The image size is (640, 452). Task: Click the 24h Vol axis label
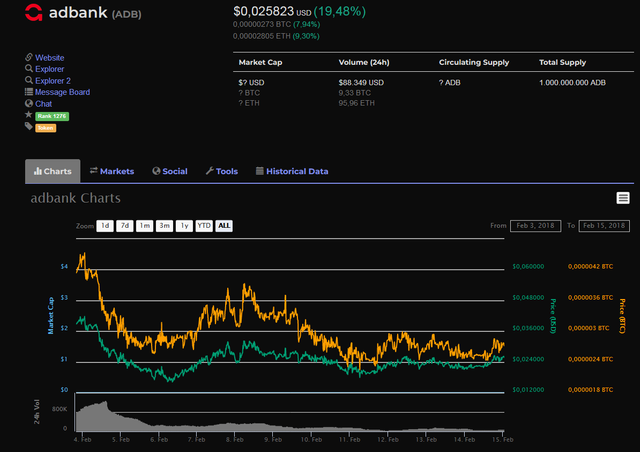[37, 412]
